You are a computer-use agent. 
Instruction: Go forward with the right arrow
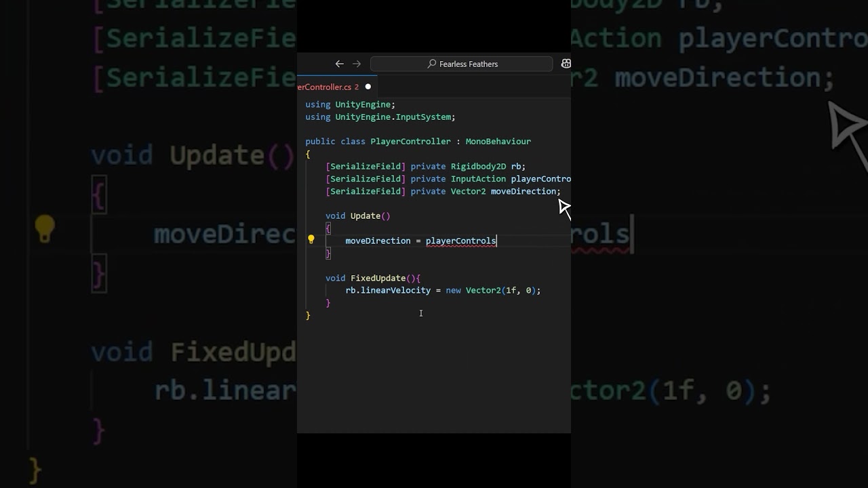point(357,64)
